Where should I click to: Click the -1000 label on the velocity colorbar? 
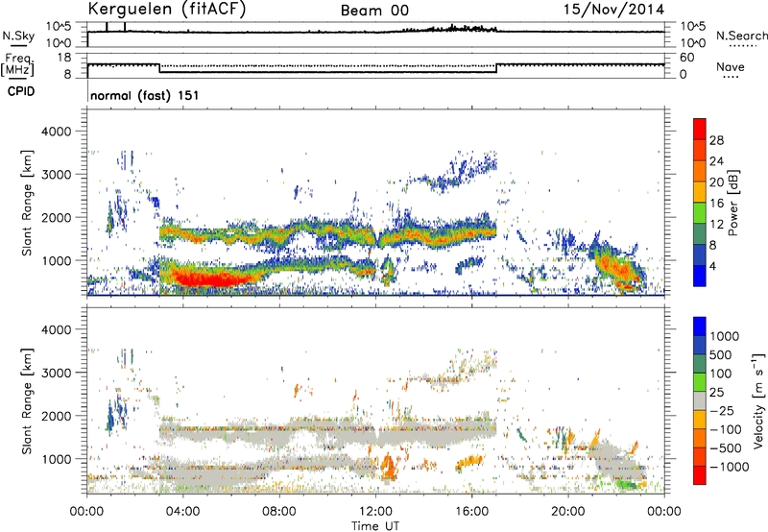pos(730,467)
